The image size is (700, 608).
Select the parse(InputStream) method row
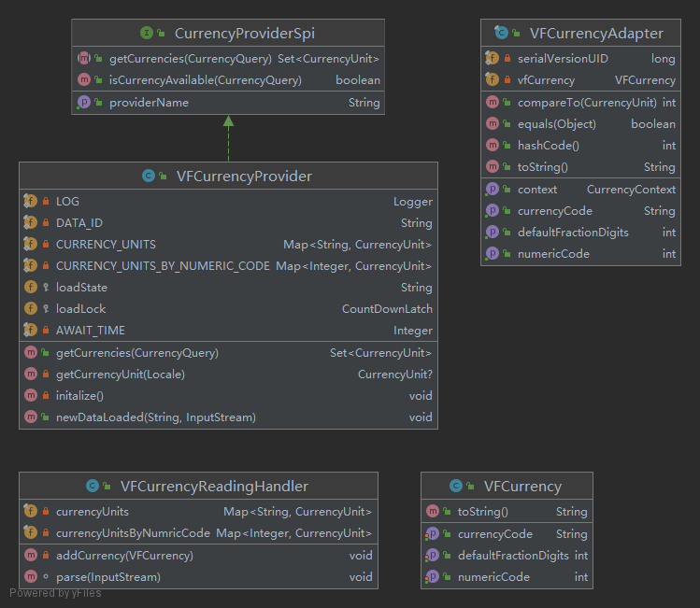199,577
